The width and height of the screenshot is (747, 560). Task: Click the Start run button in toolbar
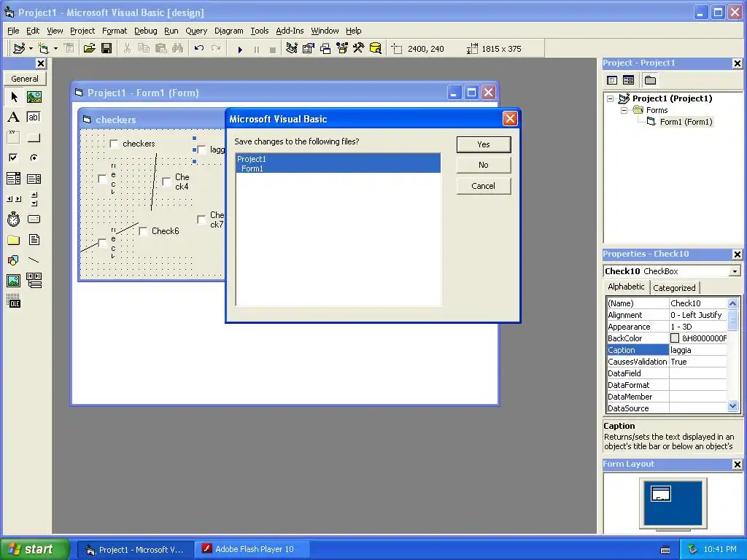(239, 49)
